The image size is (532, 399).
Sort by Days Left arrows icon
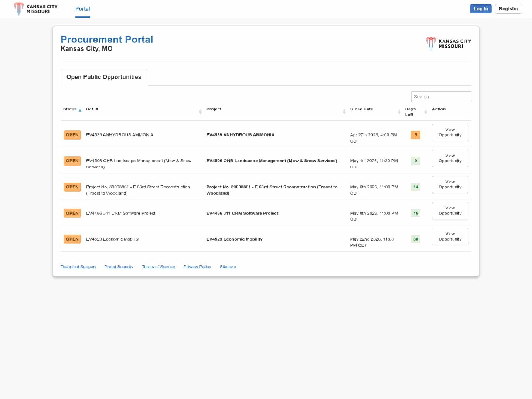click(426, 112)
